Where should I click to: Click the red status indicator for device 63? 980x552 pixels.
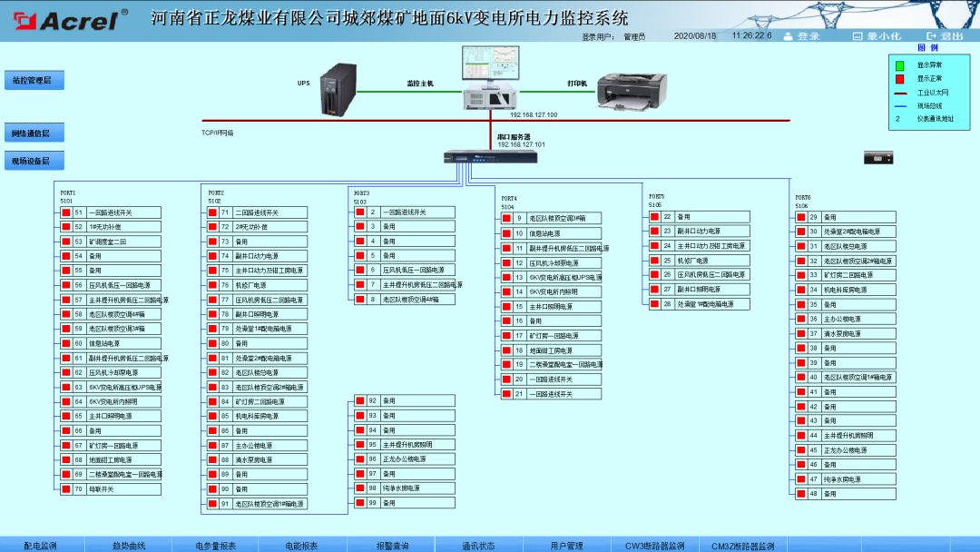[65, 387]
